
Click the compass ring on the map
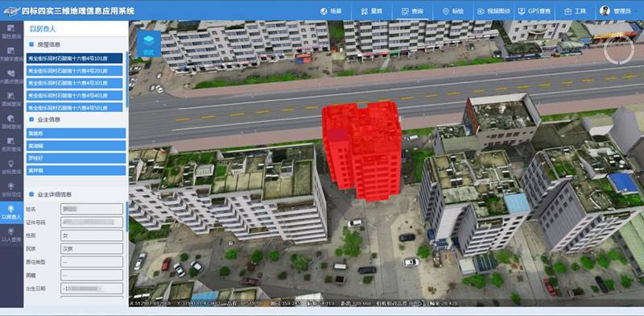tap(619, 50)
